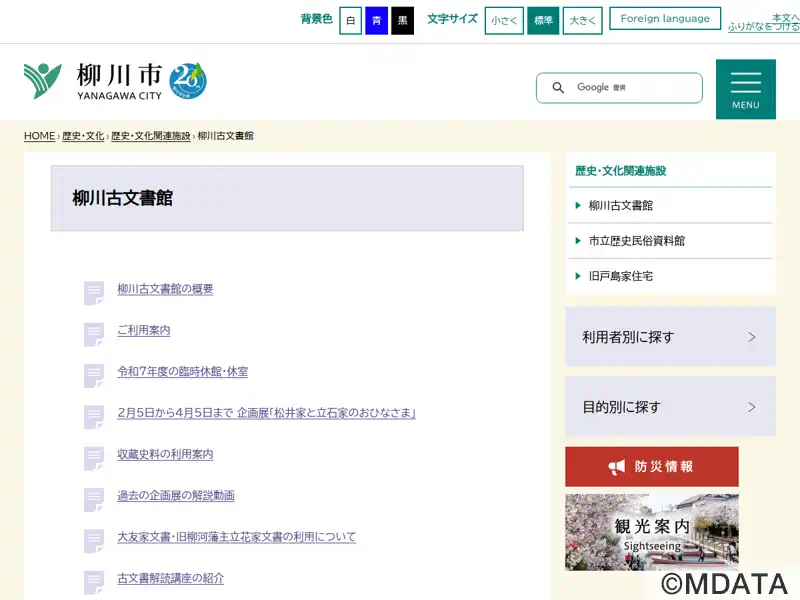800x600 pixels.
Task: Click the 20th anniversary emblem icon
Action: pyautogui.click(x=188, y=81)
